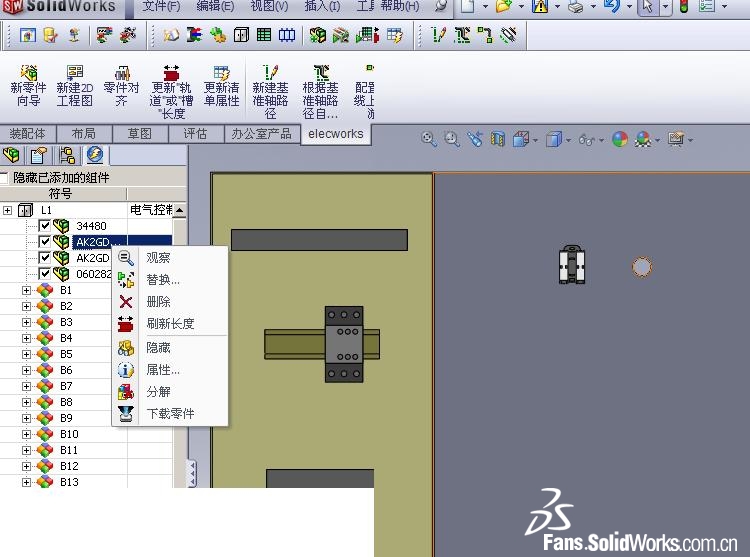Expand the B10 tree node
The width and height of the screenshot is (750, 557).
pyautogui.click(x=26, y=434)
